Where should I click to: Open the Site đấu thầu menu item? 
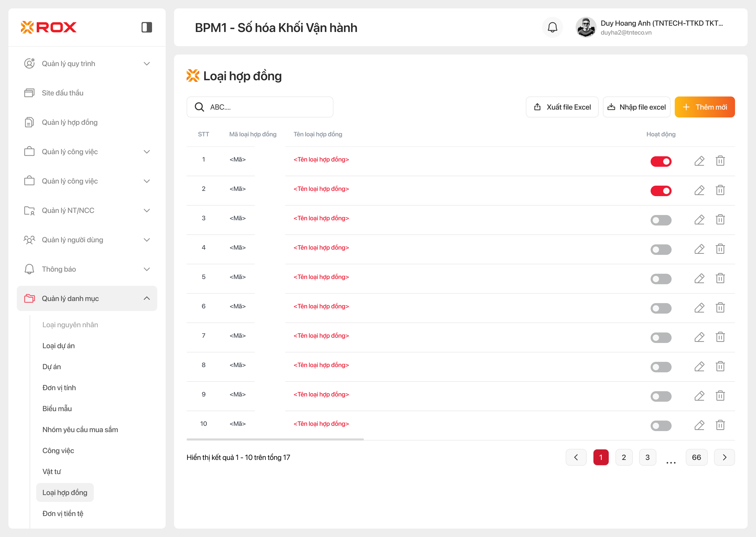(x=62, y=93)
